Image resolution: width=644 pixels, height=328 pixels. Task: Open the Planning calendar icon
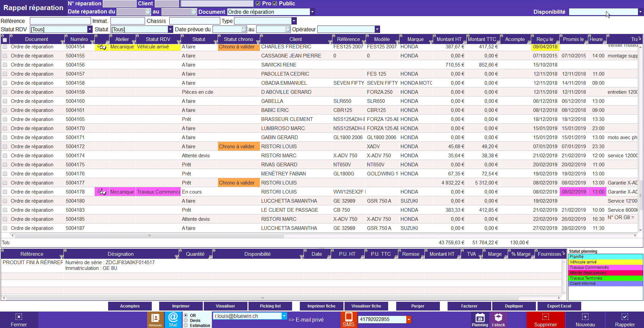click(480, 319)
